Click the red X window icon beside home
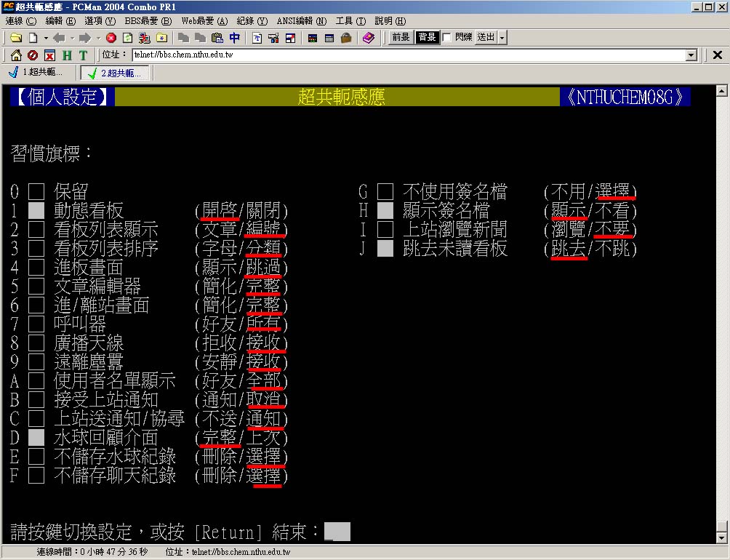This screenshot has width=730, height=560. (x=49, y=55)
